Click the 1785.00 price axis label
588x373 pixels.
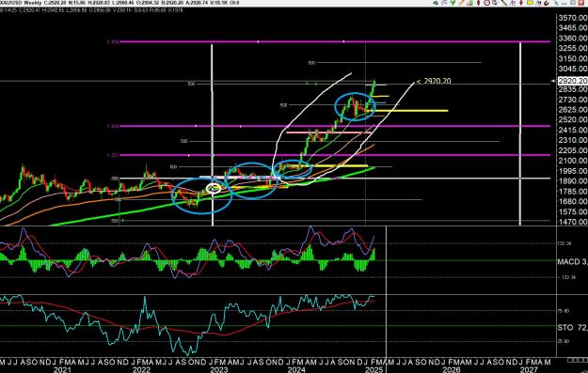pos(573,192)
